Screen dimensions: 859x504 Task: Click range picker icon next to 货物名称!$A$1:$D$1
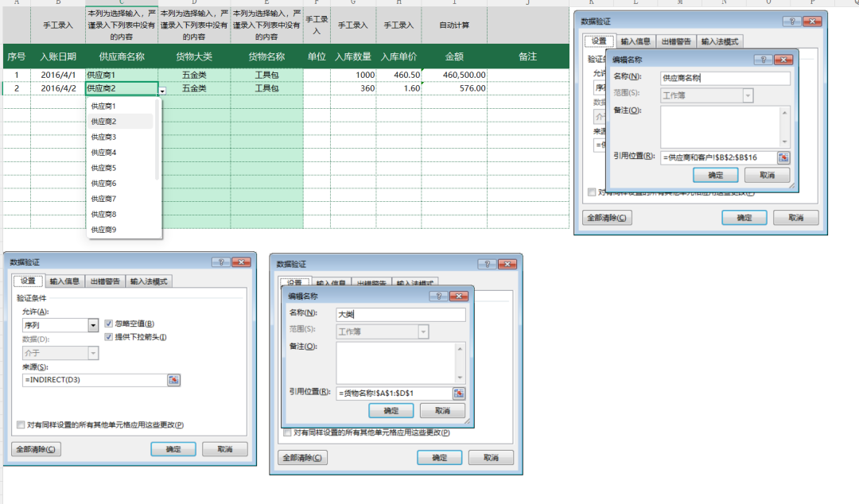click(458, 394)
